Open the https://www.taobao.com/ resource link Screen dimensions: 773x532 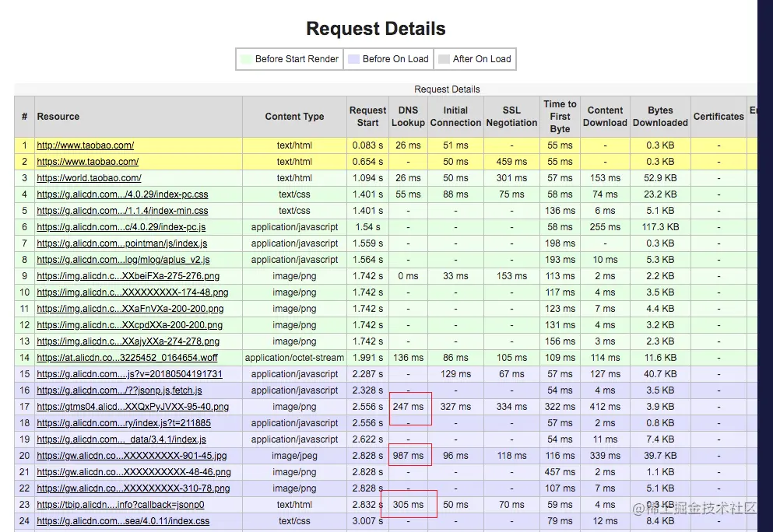[x=88, y=162]
